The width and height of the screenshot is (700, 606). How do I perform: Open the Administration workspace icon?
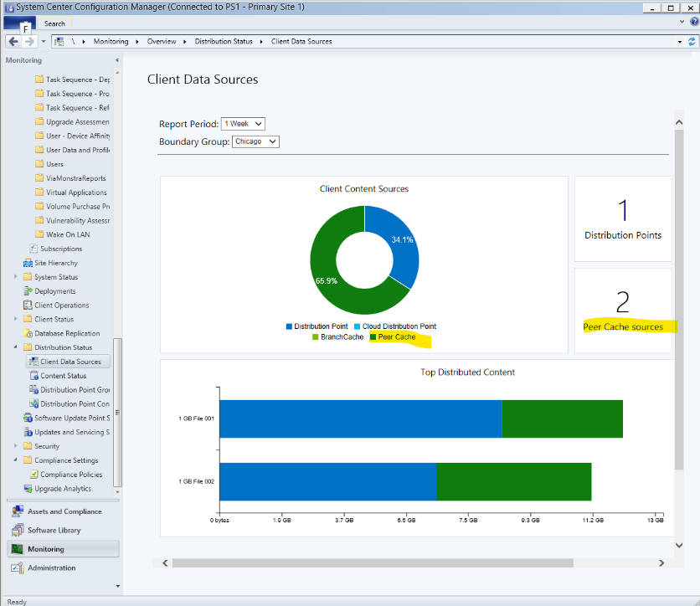[x=18, y=567]
